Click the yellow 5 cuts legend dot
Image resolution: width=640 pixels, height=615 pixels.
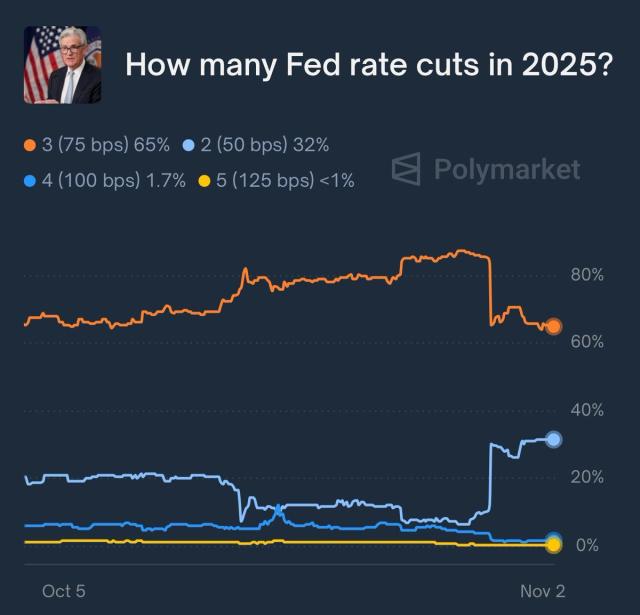point(204,180)
